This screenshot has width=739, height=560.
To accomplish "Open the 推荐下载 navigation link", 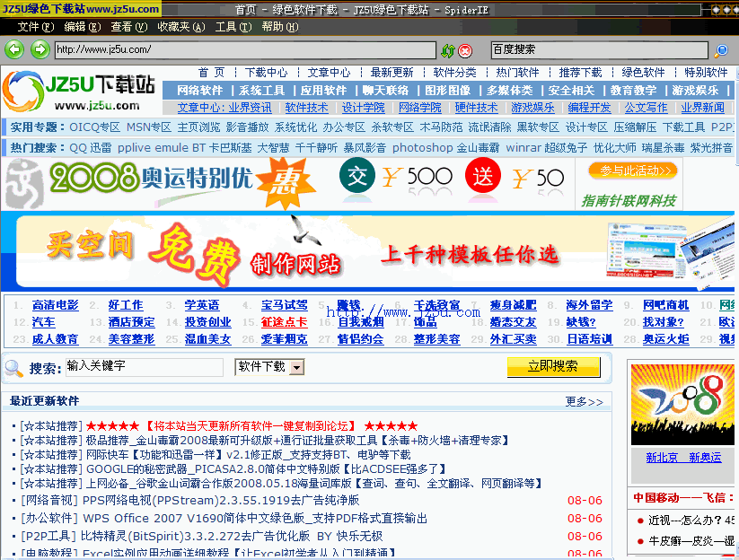I will point(580,73).
